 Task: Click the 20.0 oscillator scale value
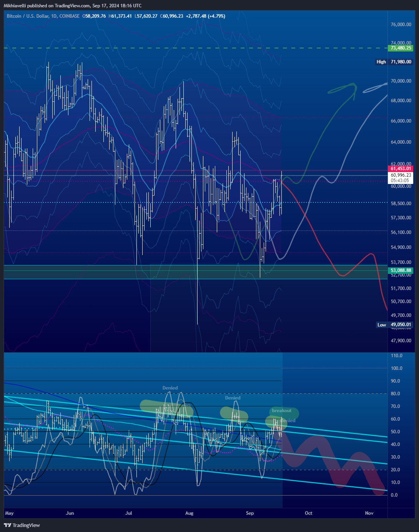point(395,470)
